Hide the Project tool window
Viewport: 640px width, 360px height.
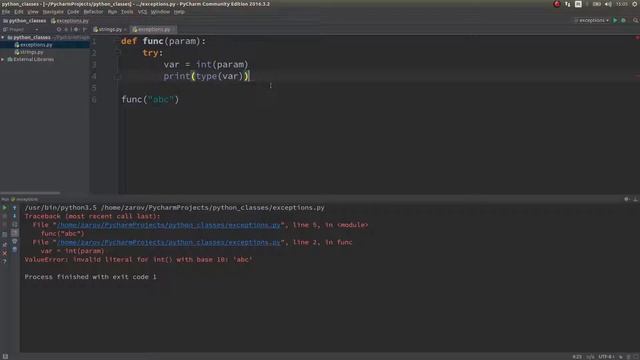coord(84,29)
